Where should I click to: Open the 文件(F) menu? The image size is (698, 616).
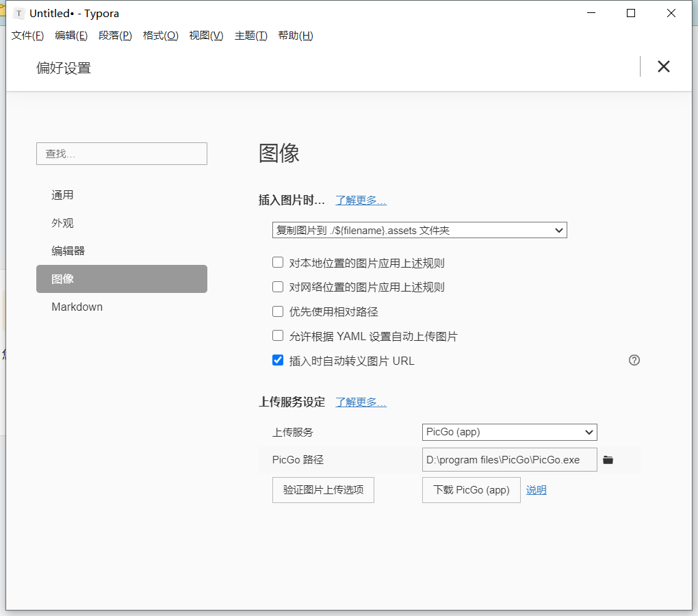27,36
